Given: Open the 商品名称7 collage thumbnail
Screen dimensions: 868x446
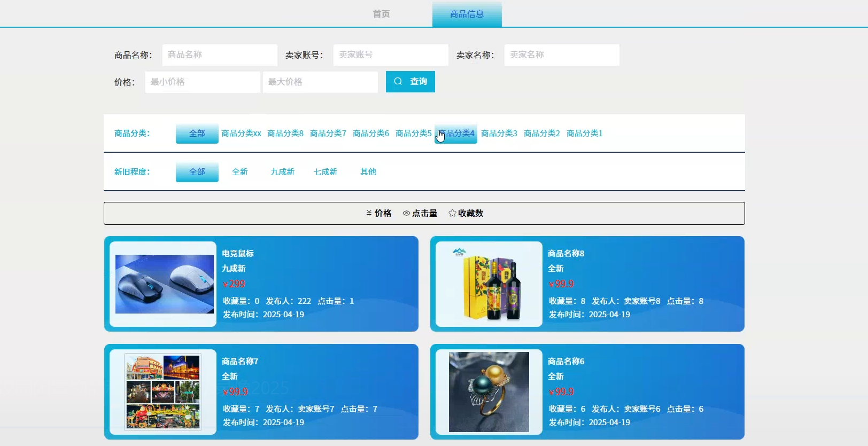Looking at the screenshot, I should (164, 392).
